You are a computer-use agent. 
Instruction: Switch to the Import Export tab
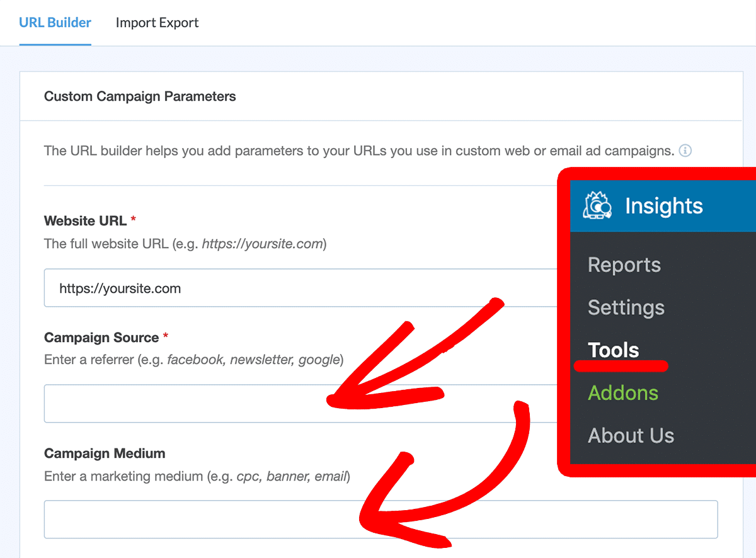(x=157, y=23)
